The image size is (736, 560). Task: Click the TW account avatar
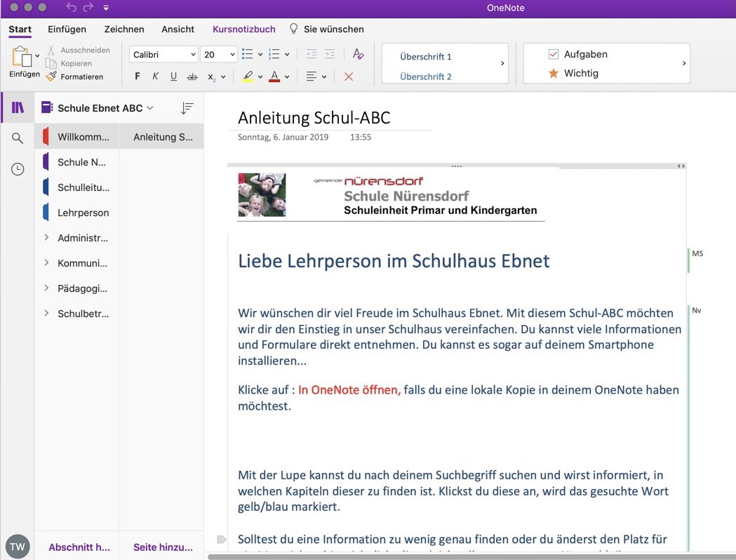coord(18,547)
